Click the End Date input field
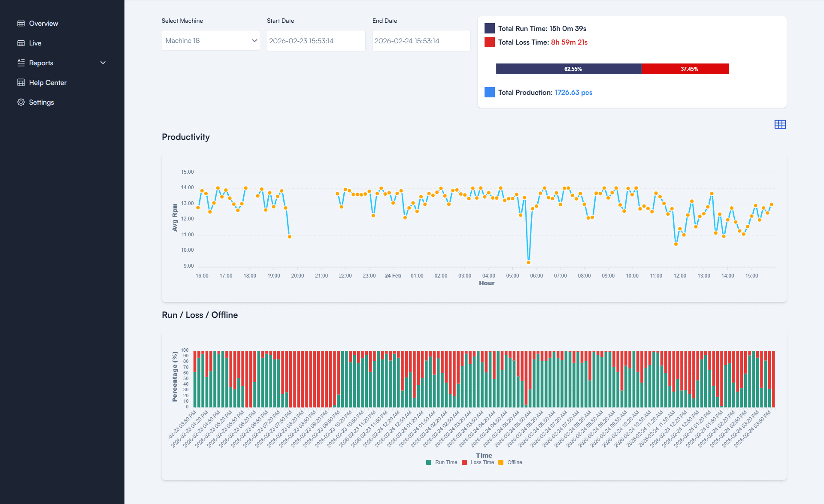The height and width of the screenshot is (504, 824). [x=421, y=41]
